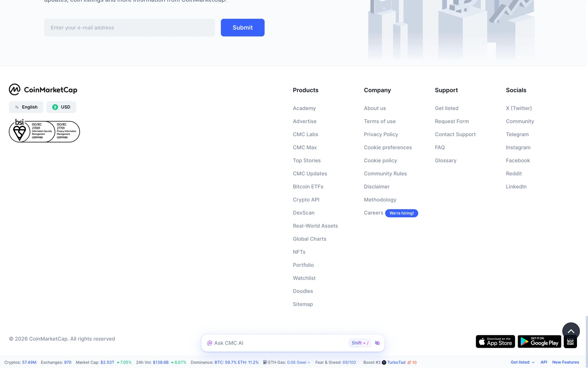The image size is (588, 368).
Task: Click the Fear & Greed 69/100 value
Action: pos(349,362)
